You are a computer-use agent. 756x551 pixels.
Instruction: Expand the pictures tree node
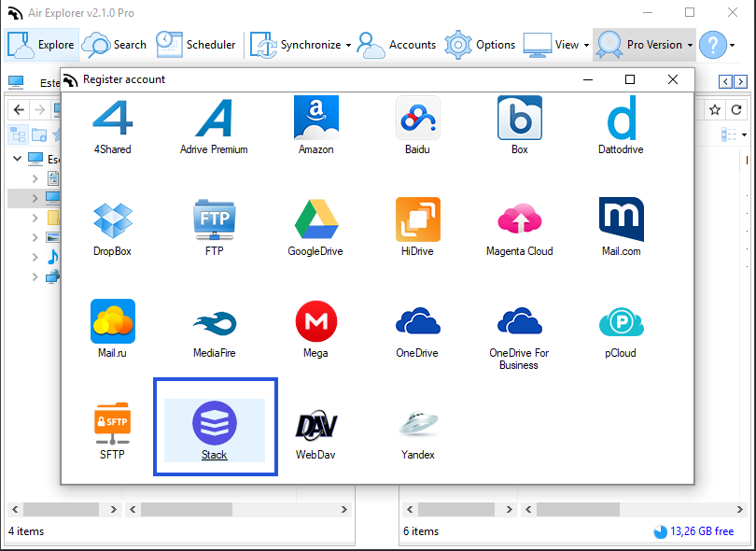click(35, 237)
